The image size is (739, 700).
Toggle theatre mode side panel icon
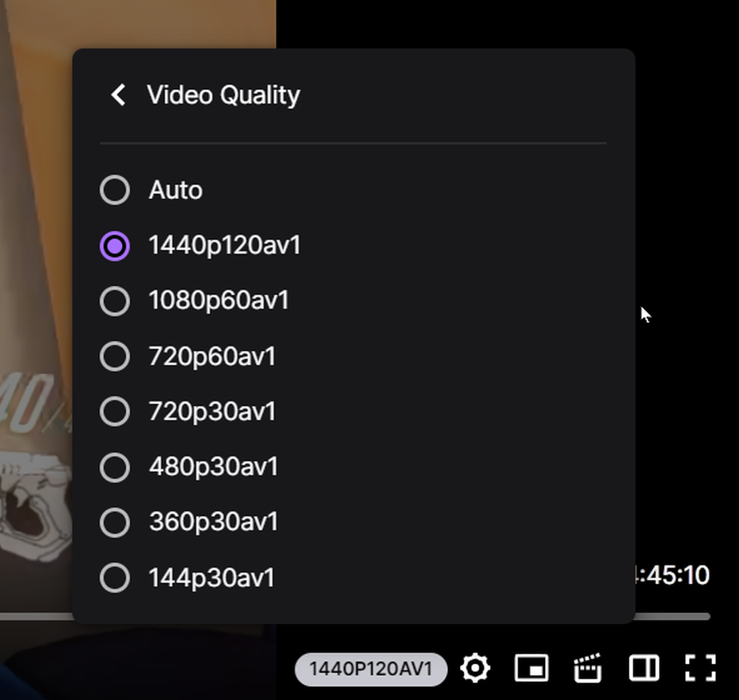tap(644, 669)
